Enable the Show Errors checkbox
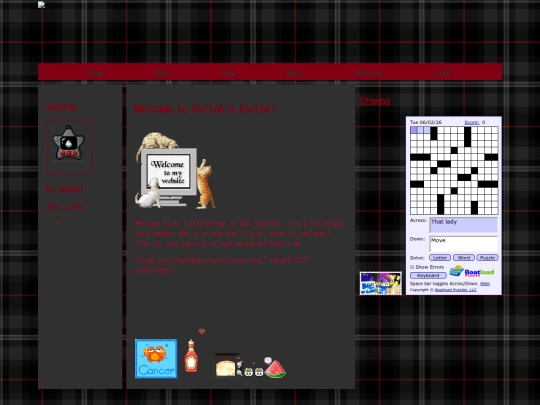Viewport: 540px width, 405px height. click(x=412, y=267)
